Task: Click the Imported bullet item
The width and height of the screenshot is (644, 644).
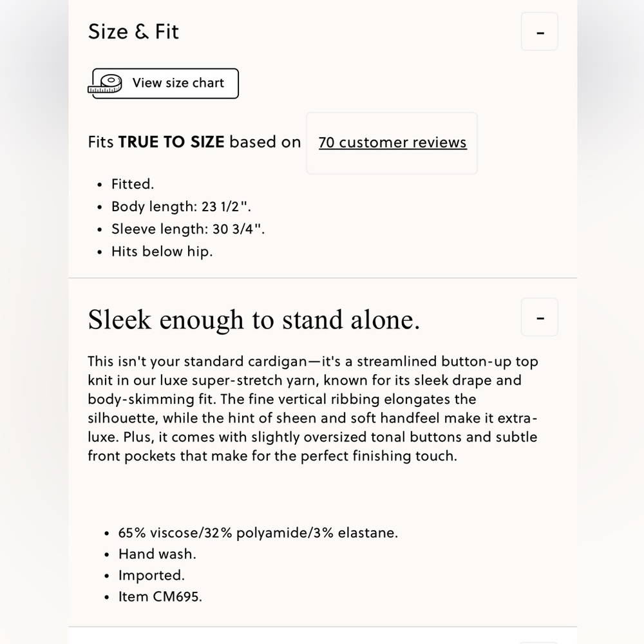Action: tap(151, 575)
